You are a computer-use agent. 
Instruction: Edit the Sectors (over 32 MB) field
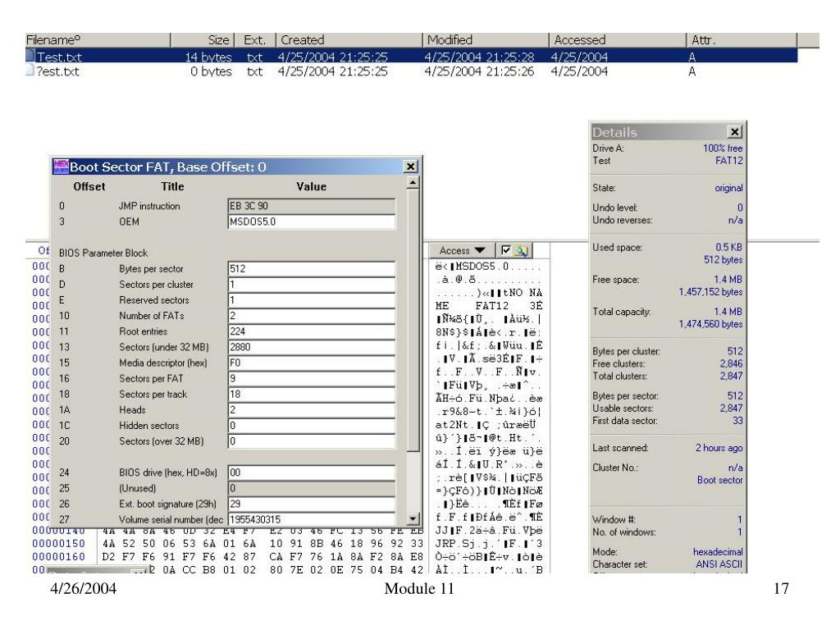click(x=311, y=441)
